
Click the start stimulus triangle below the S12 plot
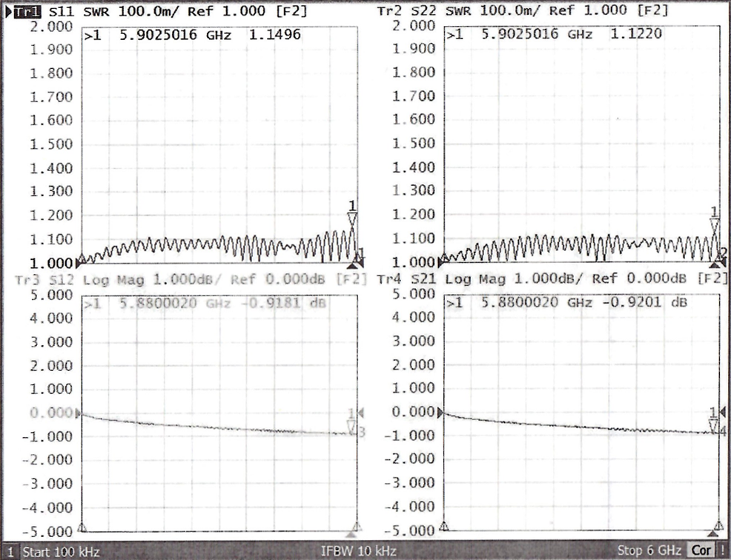pyautogui.click(x=82, y=527)
